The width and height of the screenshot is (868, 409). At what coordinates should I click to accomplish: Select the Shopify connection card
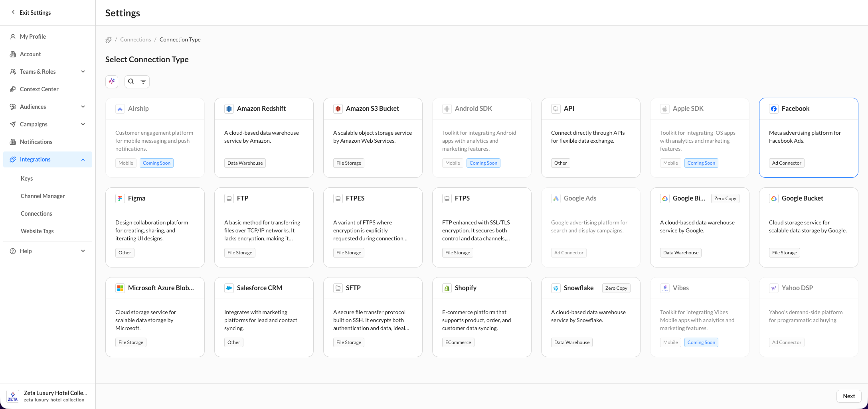[x=482, y=317]
